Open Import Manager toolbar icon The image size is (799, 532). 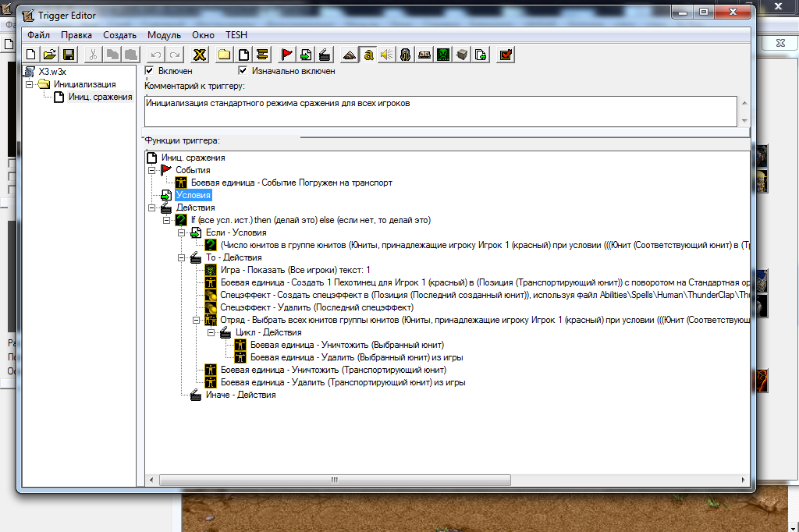pos(481,55)
